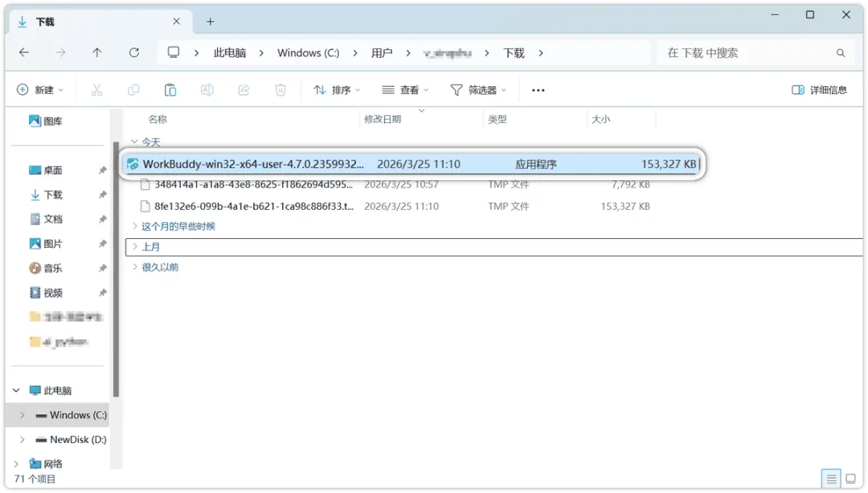Select 此电脑 in the navigation tree
This screenshot has height=493, width=868.
coord(51,391)
